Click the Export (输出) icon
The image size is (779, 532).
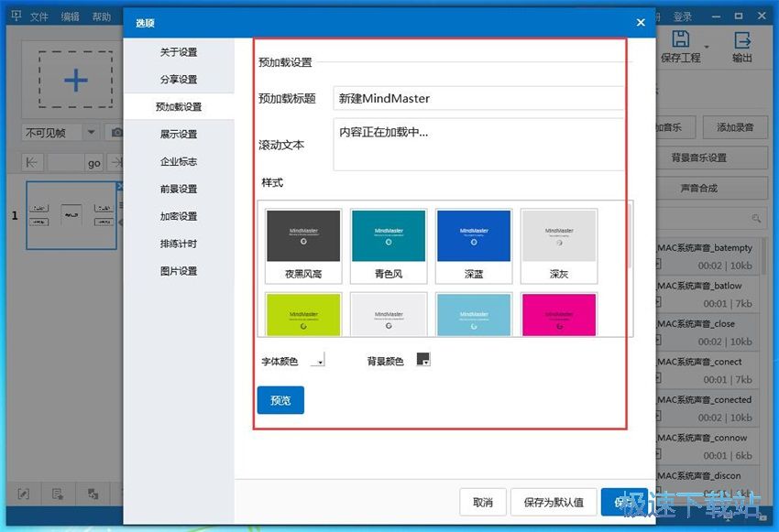(742, 39)
